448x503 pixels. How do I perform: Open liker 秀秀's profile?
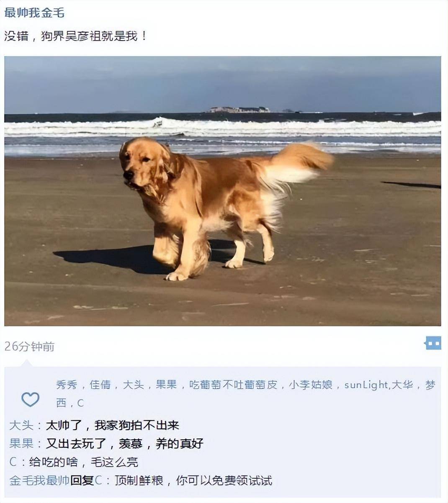coord(67,385)
